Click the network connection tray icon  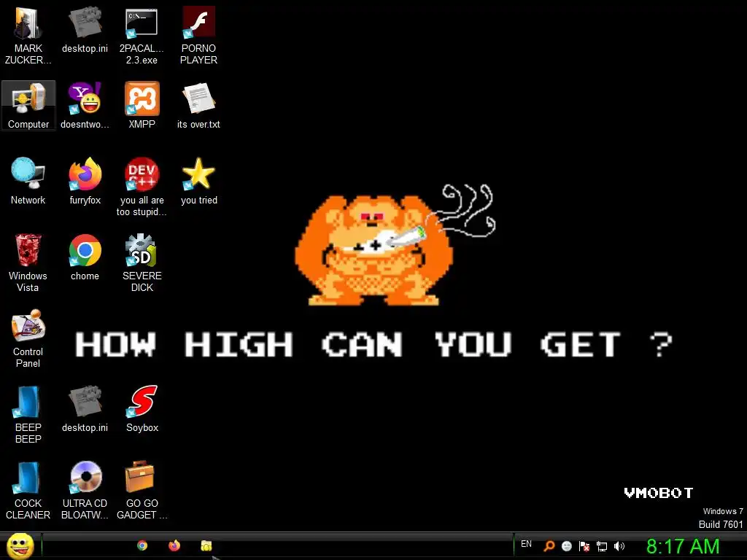(x=602, y=546)
